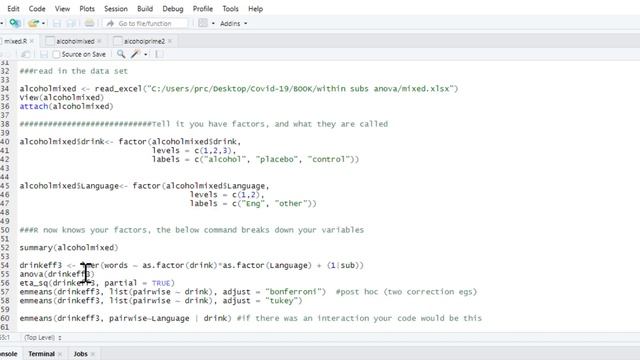The image size is (640, 360).
Task: Click the labels = c("Eng", "other") line
Action: [x=253, y=204]
